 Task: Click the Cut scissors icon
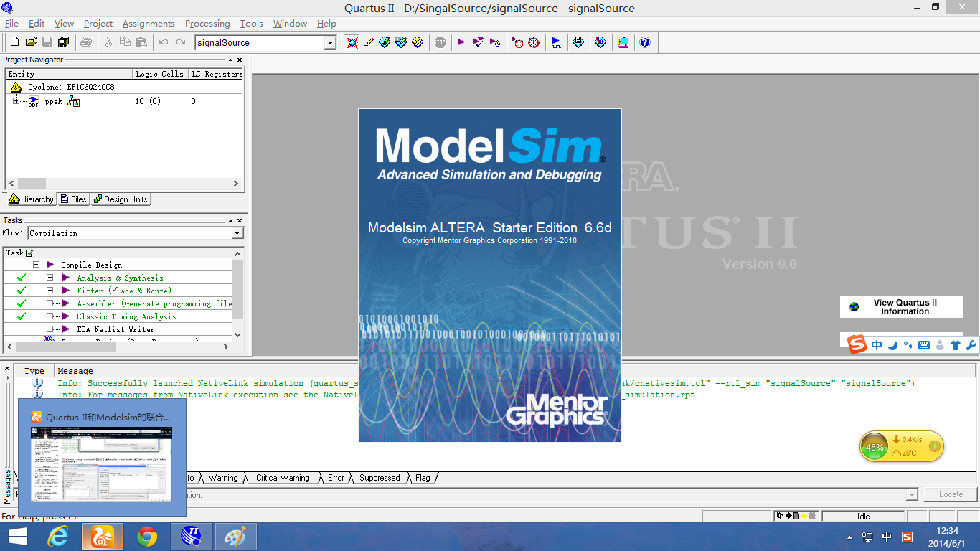[109, 42]
